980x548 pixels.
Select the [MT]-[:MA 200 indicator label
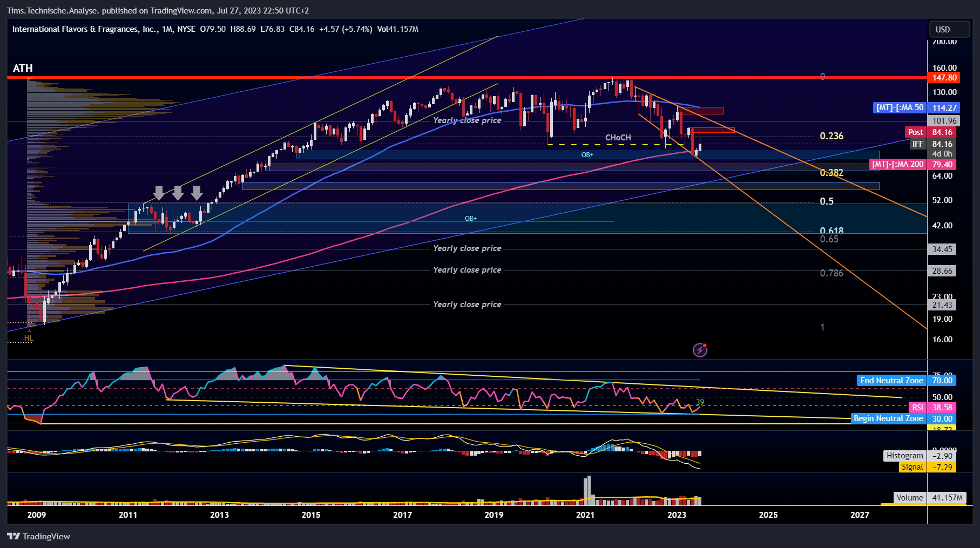pos(898,164)
